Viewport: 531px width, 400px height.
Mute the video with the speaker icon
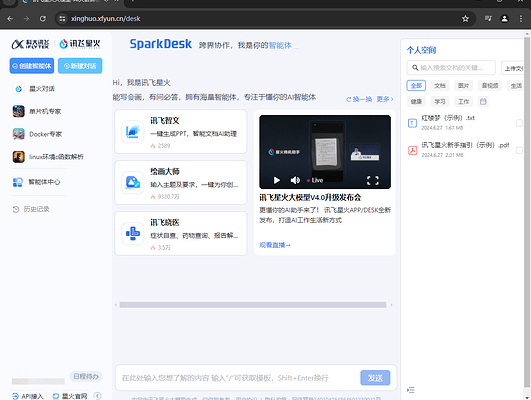[x=295, y=180]
